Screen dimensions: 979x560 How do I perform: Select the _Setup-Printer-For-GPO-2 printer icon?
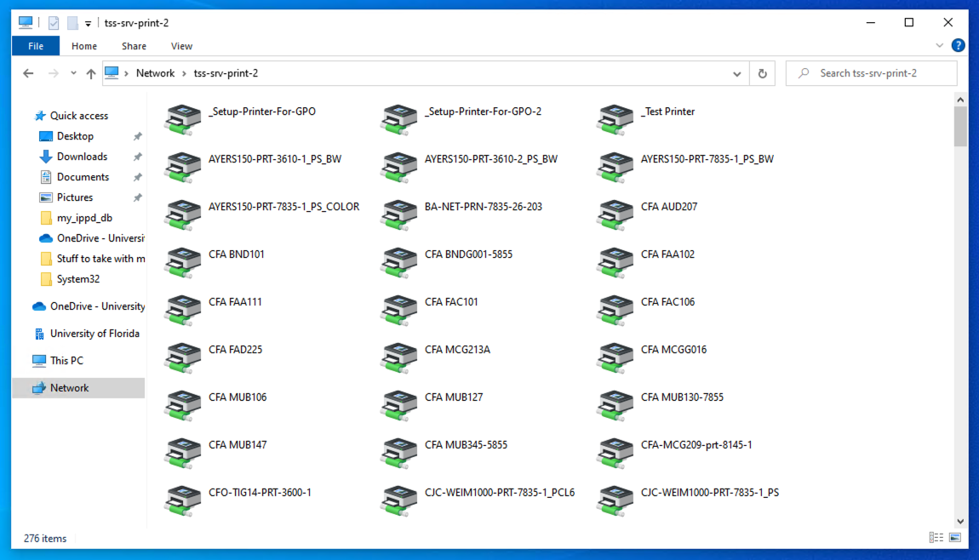click(x=398, y=119)
